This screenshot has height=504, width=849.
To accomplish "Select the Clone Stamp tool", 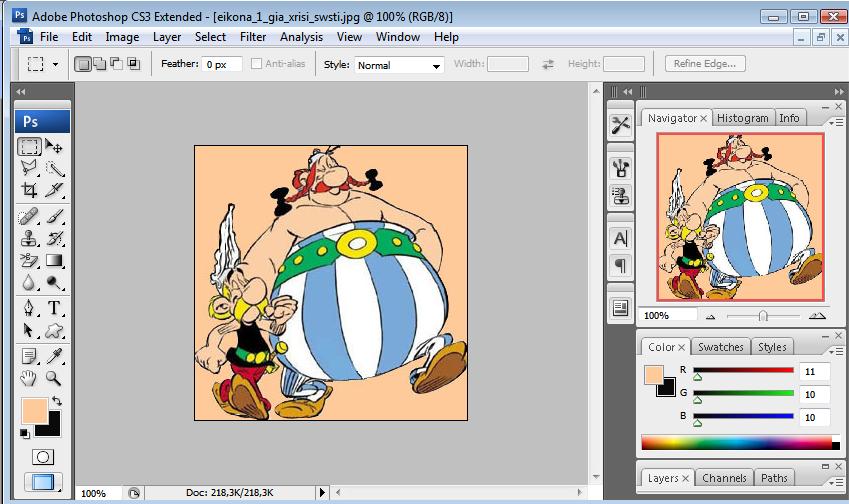I will [29, 238].
